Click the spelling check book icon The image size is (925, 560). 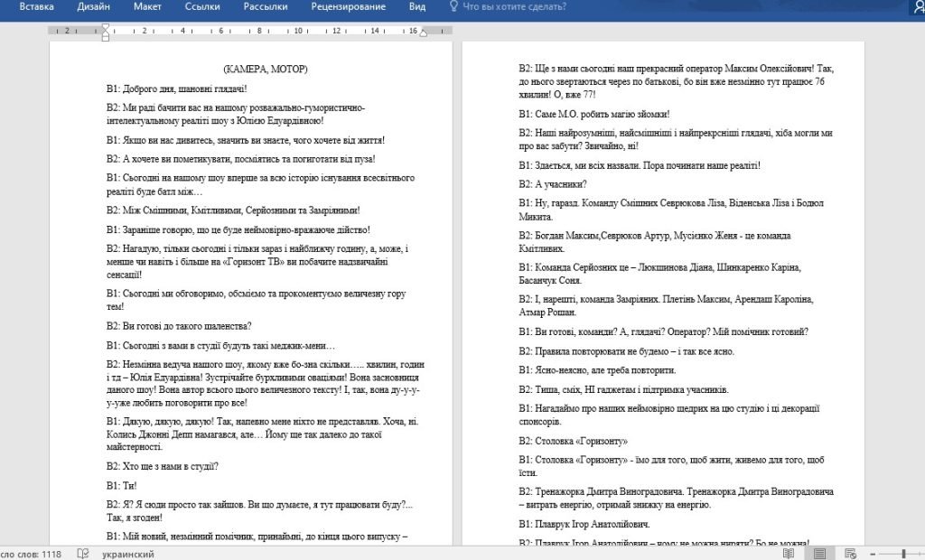pos(83,554)
